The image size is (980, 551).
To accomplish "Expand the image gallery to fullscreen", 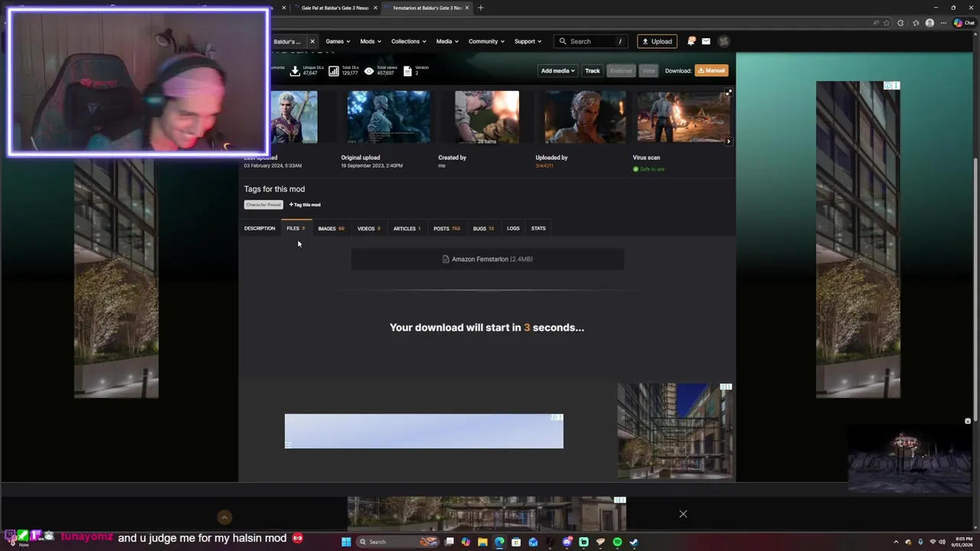I will pos(728,93).
